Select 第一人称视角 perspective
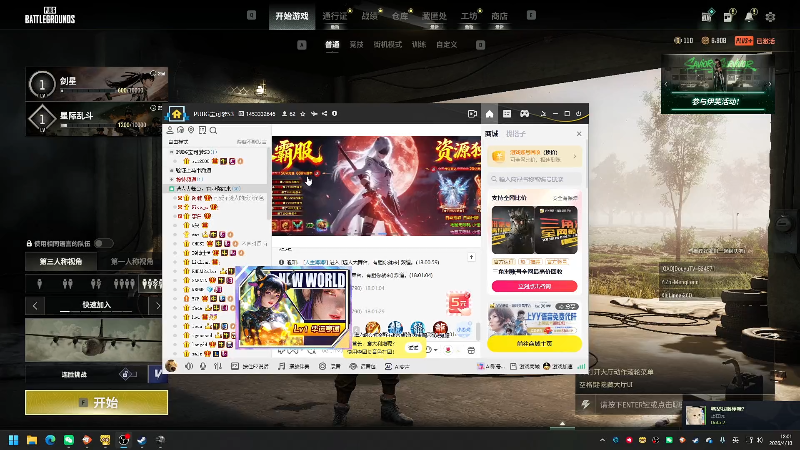Image resolution: width=800 pixels, height=450 pixels. pos(132,262)
